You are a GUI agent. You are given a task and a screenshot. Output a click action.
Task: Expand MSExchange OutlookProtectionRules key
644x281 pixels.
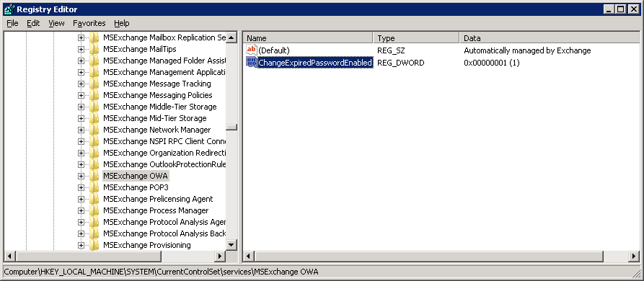coord(81,164)
